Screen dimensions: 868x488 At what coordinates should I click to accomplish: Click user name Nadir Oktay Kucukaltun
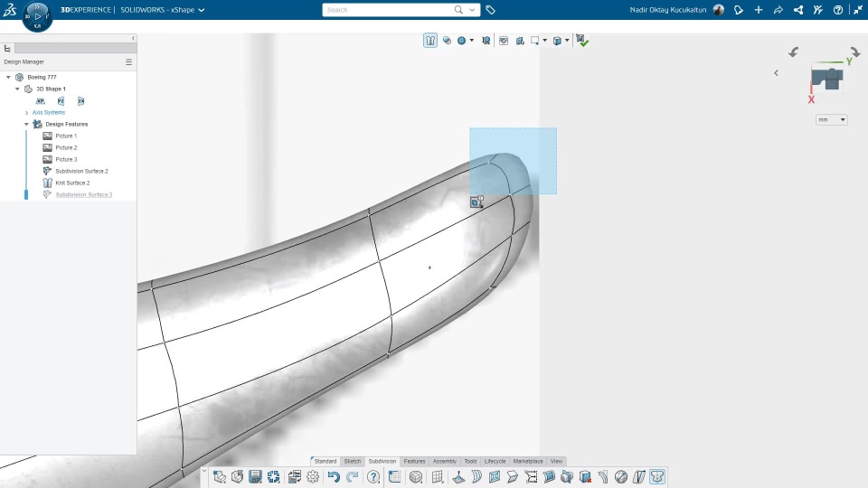click(x=667, y=9)
